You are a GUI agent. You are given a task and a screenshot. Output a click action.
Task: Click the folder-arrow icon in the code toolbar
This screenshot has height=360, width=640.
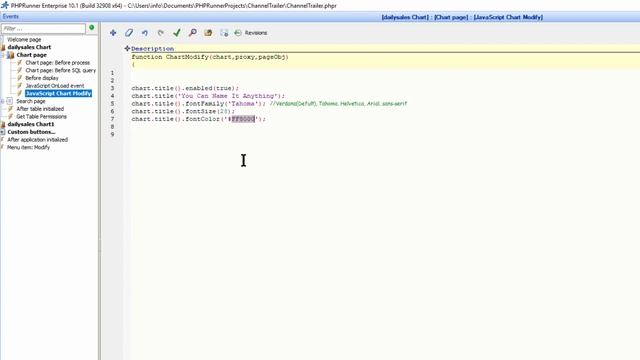coord(208,33)
